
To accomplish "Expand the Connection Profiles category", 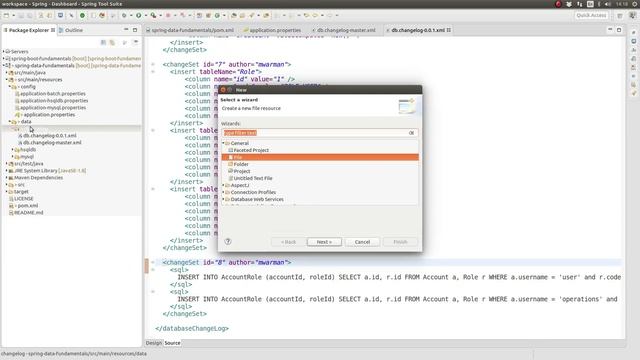I will (224, 192).
